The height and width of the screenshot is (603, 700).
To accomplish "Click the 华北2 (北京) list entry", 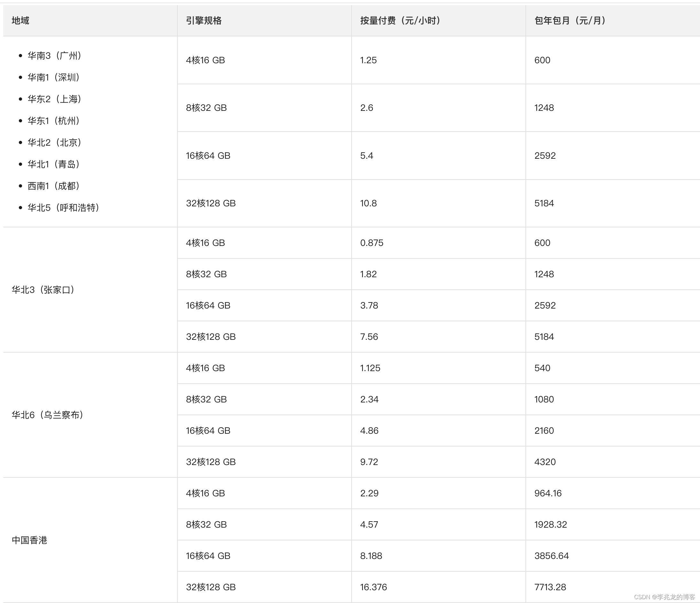I will pos(54,142).
